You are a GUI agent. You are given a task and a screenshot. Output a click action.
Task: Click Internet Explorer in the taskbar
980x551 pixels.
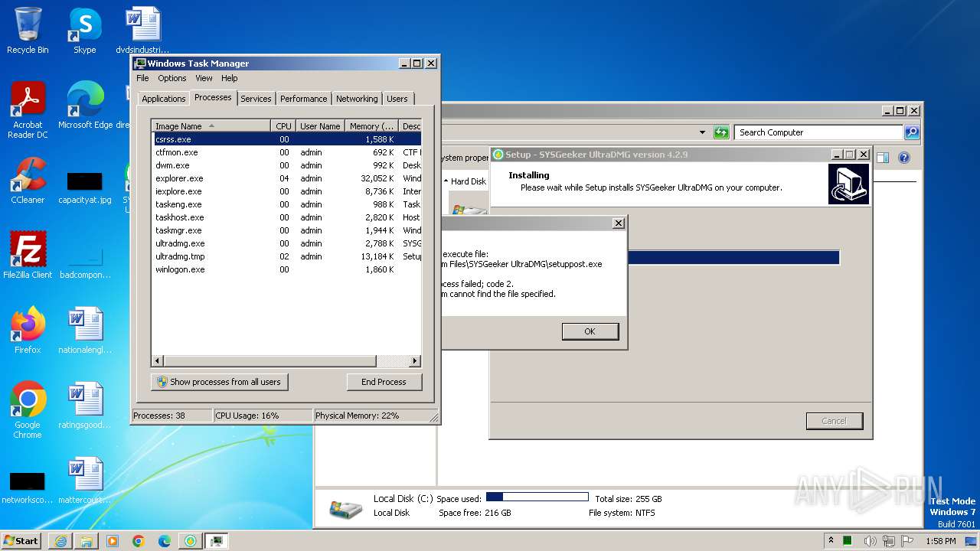tap(60, 541)
